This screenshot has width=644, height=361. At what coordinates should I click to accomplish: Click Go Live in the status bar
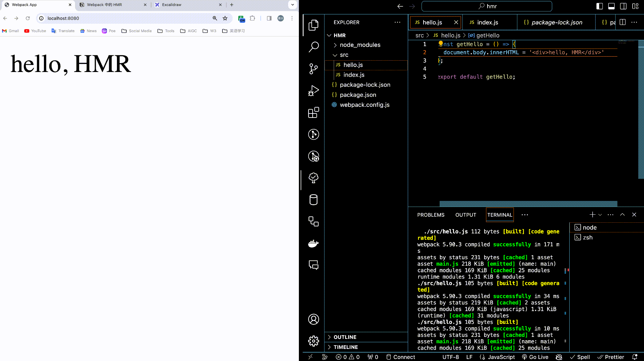(x=535, y=357)
